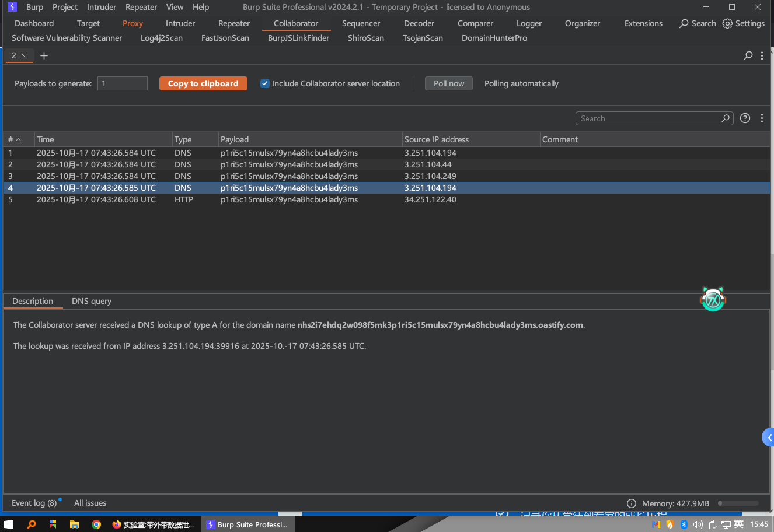Sort by the Payload column header

click(311, 139)
